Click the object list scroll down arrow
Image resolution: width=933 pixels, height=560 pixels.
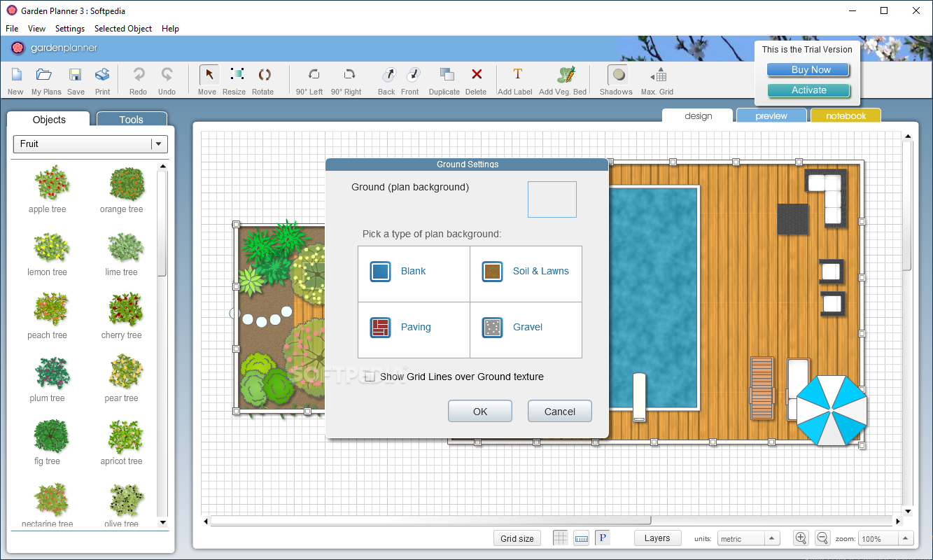click(163, 522)
